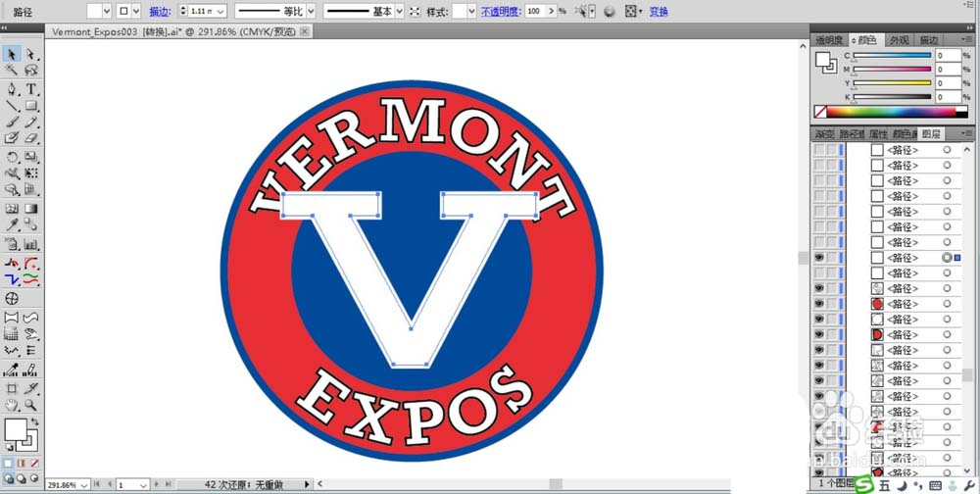Switch to the 属性 tab
The image size is (980, 494).
pyautogui.click(x=877, y=134)
